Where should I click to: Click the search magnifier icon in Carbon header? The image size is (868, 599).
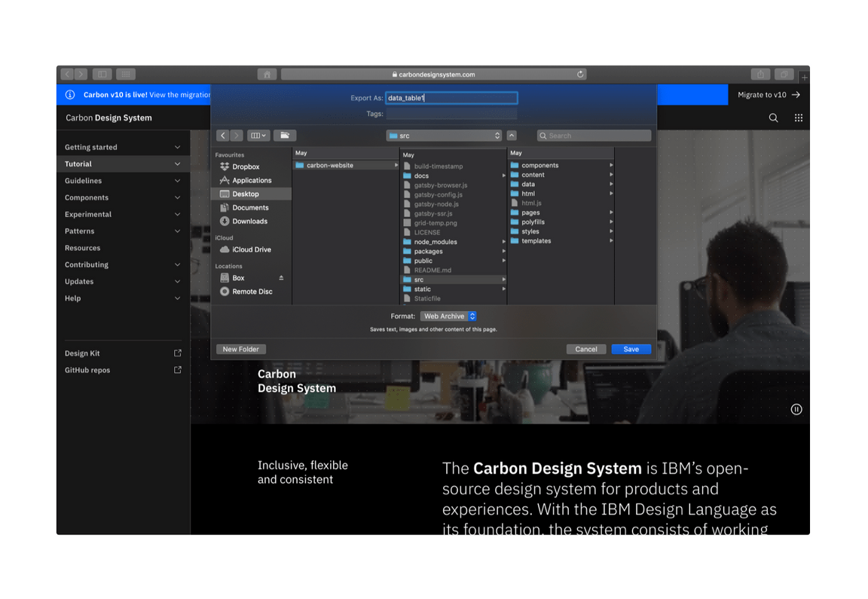(773, 118)
